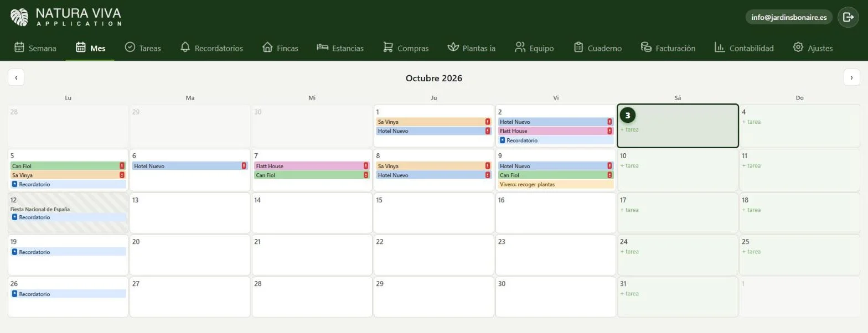Open the Can Fiol event on October 5
Viewport: 868px width, 333px height.
tap(68, 166)
